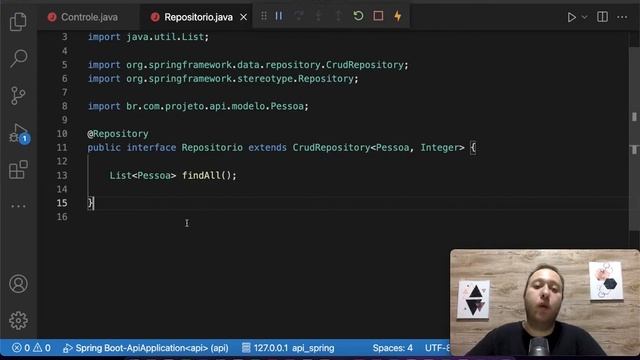Grab the debug toolbar drag handle
The height and width of the screenshot is (360, 640).
click(x=264, y=16)
